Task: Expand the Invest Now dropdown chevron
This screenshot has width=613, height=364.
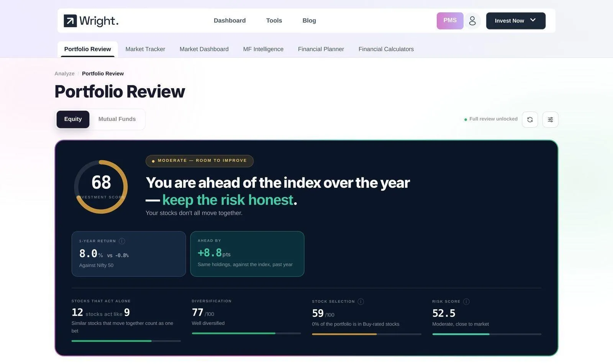Action: [x=533, y=20]
